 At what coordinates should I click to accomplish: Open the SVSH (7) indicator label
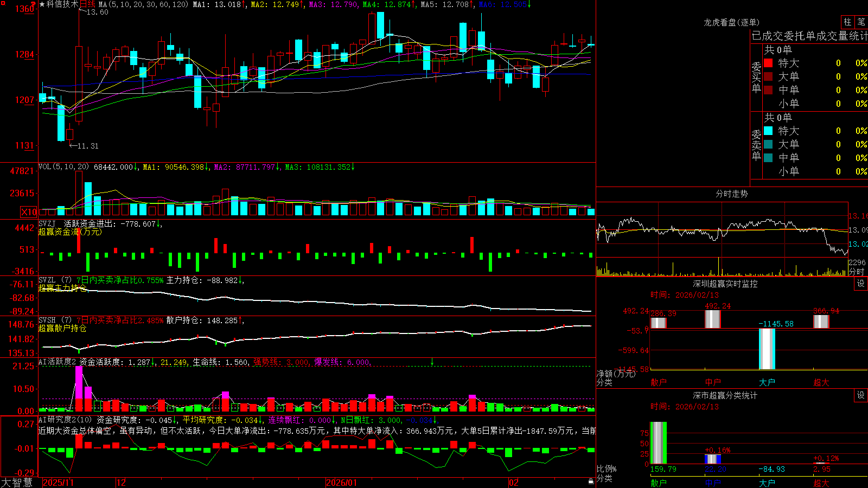[x=55, y=320]
